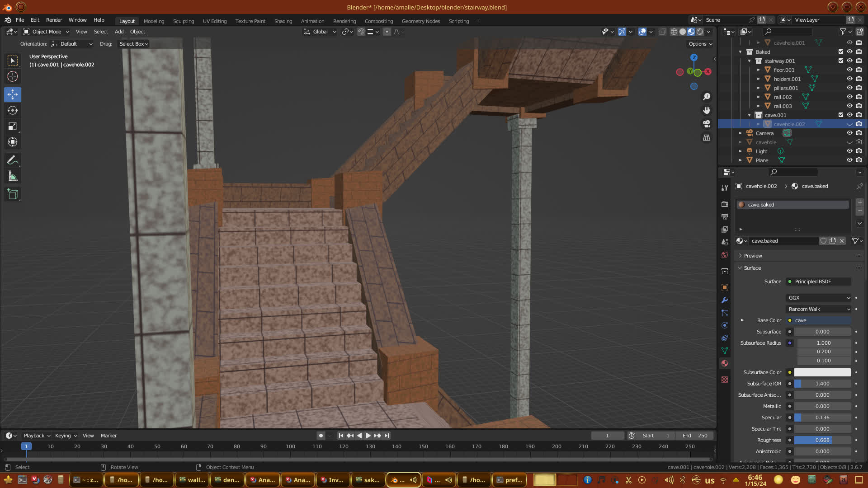Hide floor.001 with eye icon

849,70
